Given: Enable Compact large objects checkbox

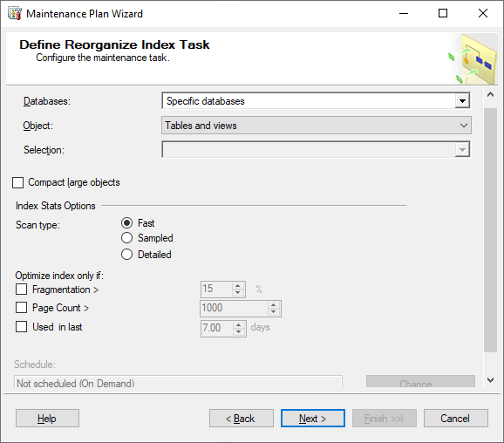Looking at the screenshot, I should 18,182.
